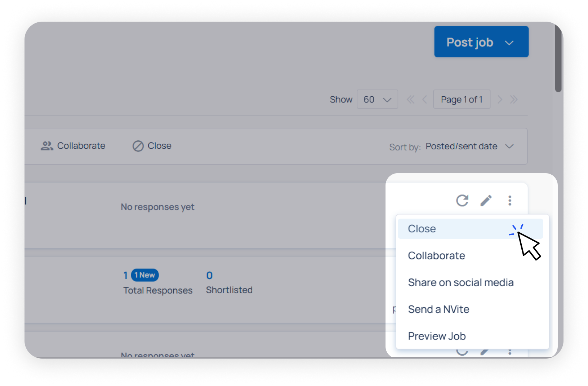
Task: Go to the first page arrow
Action: click(410, 100)
